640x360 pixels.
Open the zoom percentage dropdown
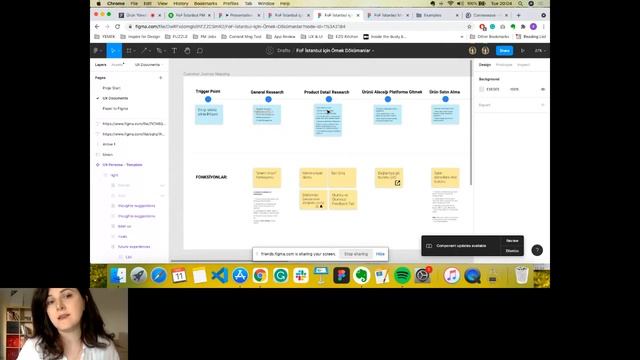tap(540, 51)
